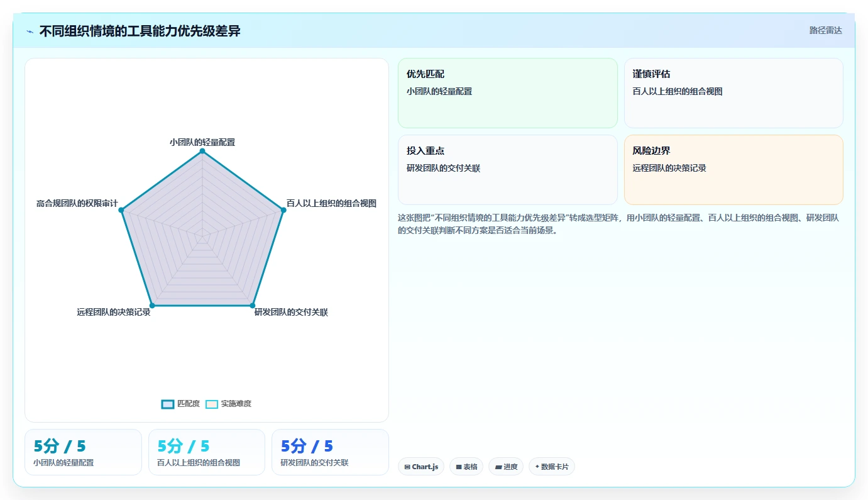Viewport: 868px width, 500px height.
Task: Click radar point at 高合规团队的权限审计
Action: 121,210
